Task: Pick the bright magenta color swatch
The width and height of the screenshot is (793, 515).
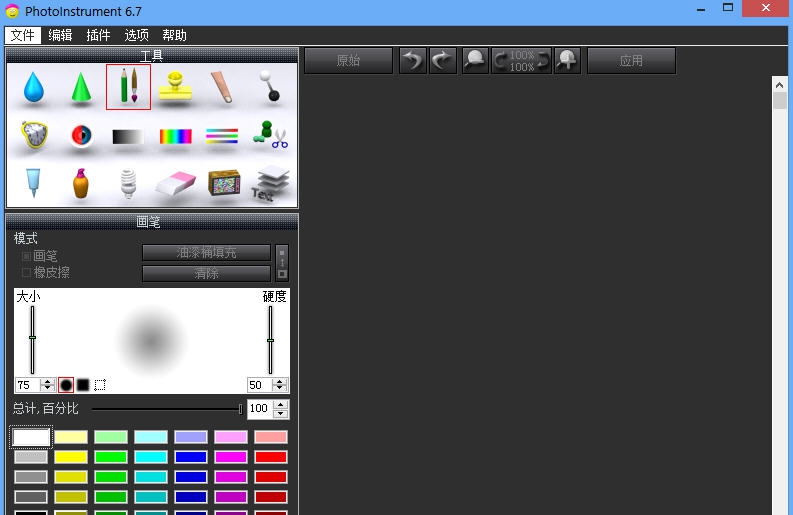Action: pyautogui.click(x=231, y=457)
